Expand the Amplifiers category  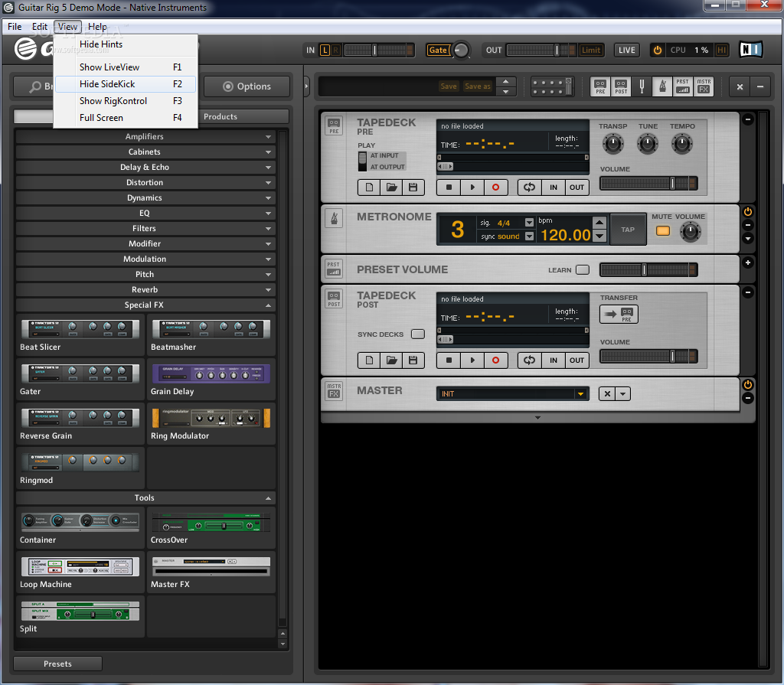coord(145,136)
